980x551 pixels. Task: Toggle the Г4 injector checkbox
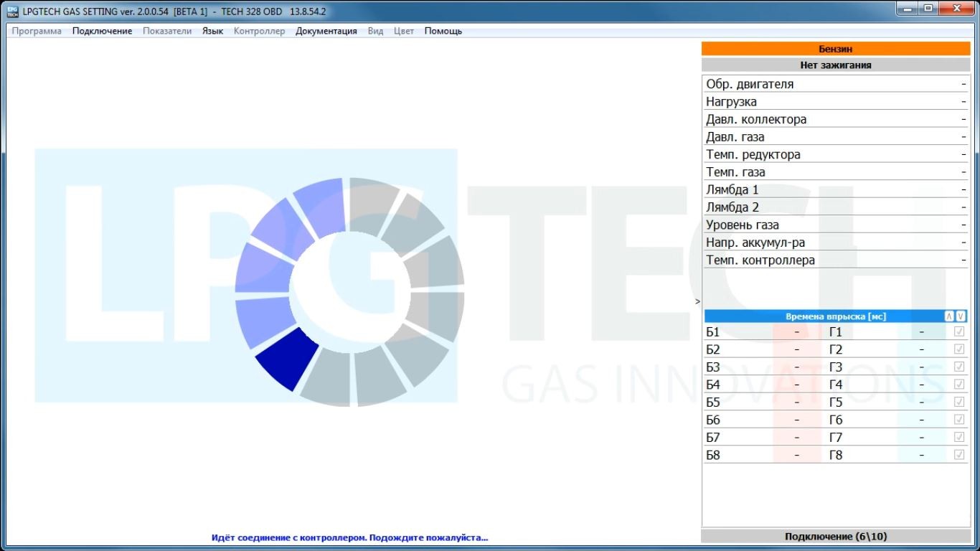[x=959, y=385]
